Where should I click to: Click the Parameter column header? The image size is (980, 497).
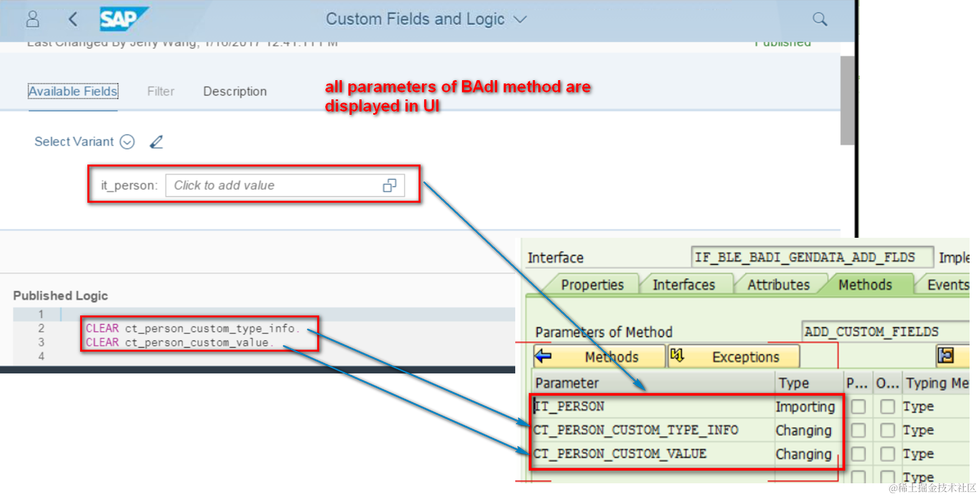[x=653, y=383]
